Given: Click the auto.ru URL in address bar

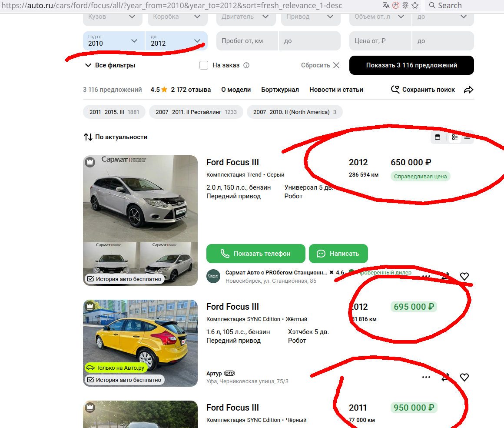Looking at the screenshot, I should 172,6.
